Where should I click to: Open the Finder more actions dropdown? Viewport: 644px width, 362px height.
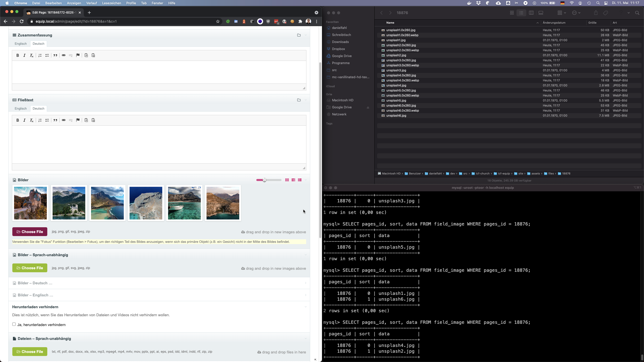(576, 13)
